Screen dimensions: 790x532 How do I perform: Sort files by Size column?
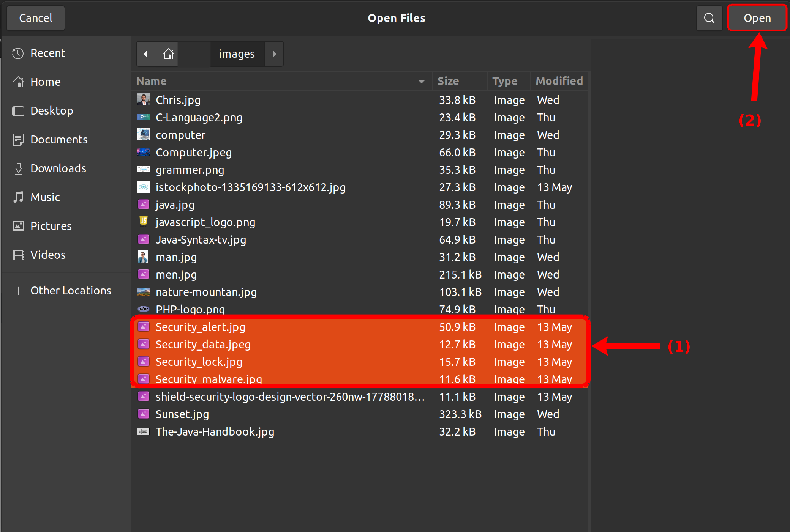tap(448, 81)
